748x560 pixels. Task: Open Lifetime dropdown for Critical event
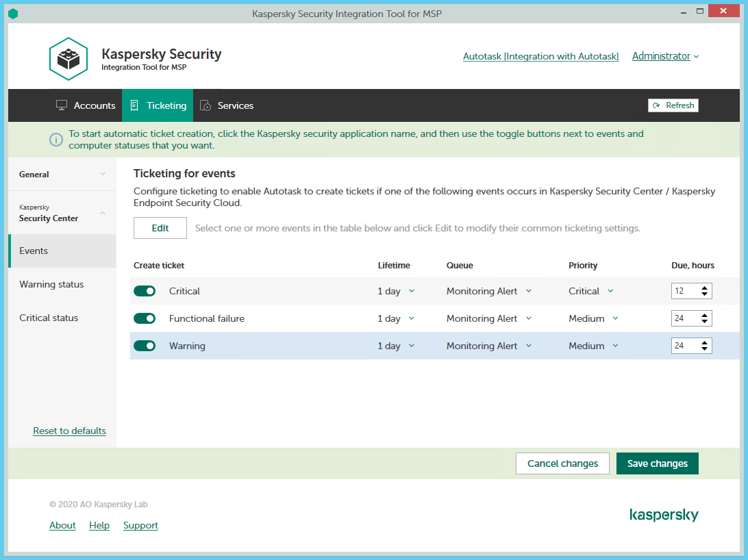pyautogui.click(x=396, y=291)
